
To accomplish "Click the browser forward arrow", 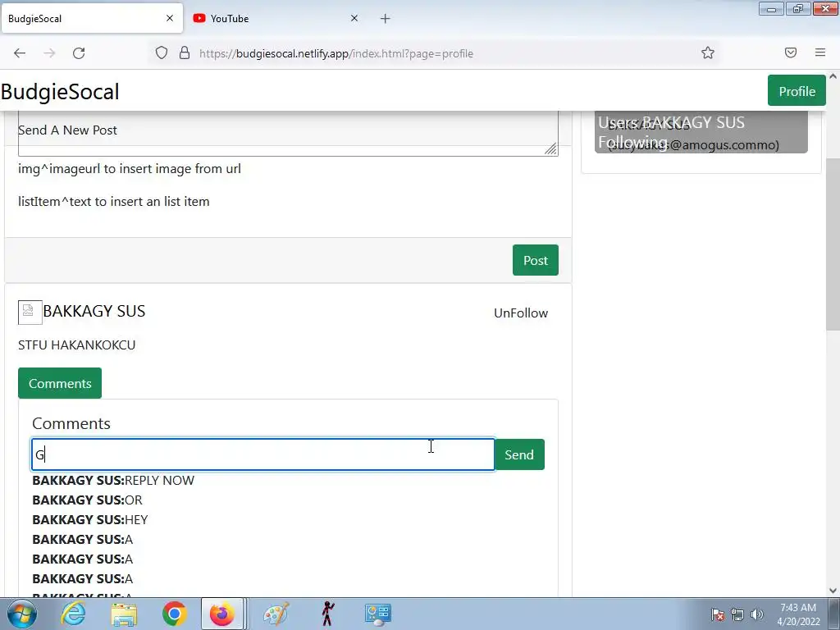I will pyautogui.click(x=49, y=53).
